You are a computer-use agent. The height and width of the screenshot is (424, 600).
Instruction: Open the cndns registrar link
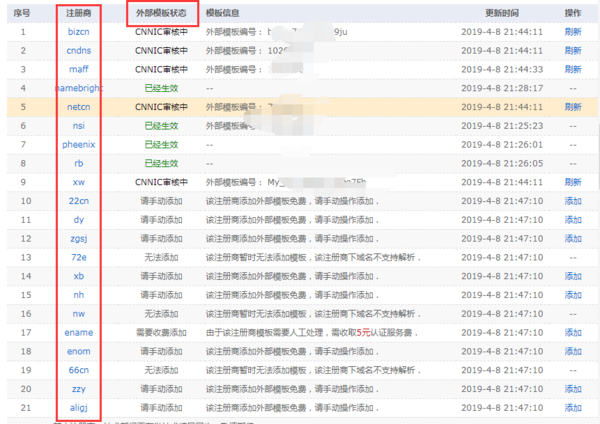tap(78, 51)
